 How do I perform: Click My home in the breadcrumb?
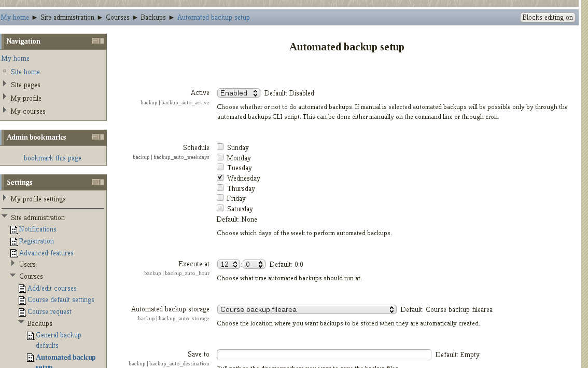click(15, 17)
